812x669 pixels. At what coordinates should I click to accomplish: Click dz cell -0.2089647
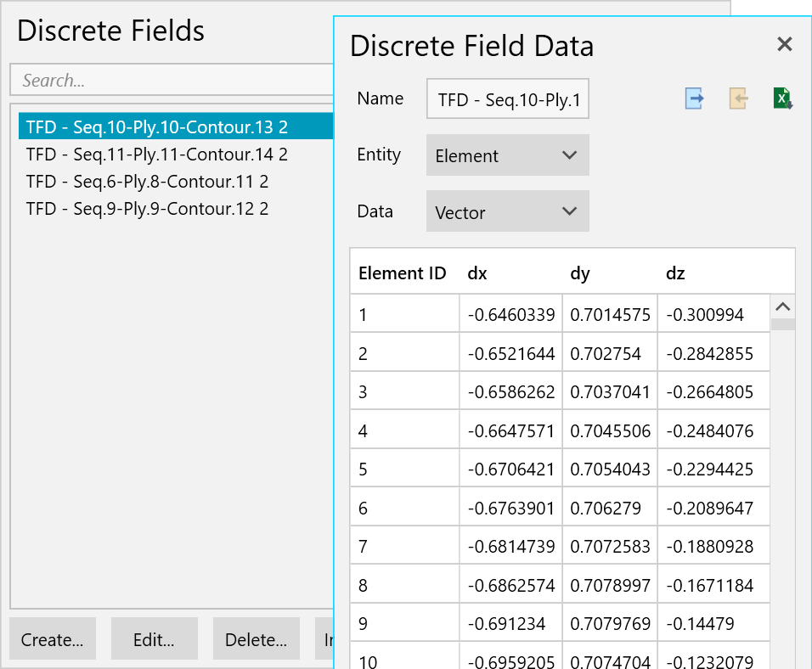point(713,508)
